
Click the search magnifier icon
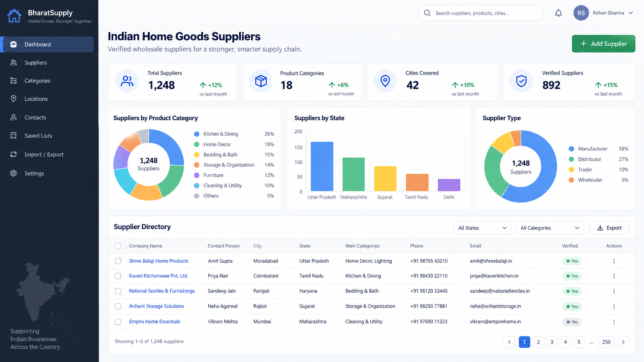pyautogui.click(x=427, y=13)
